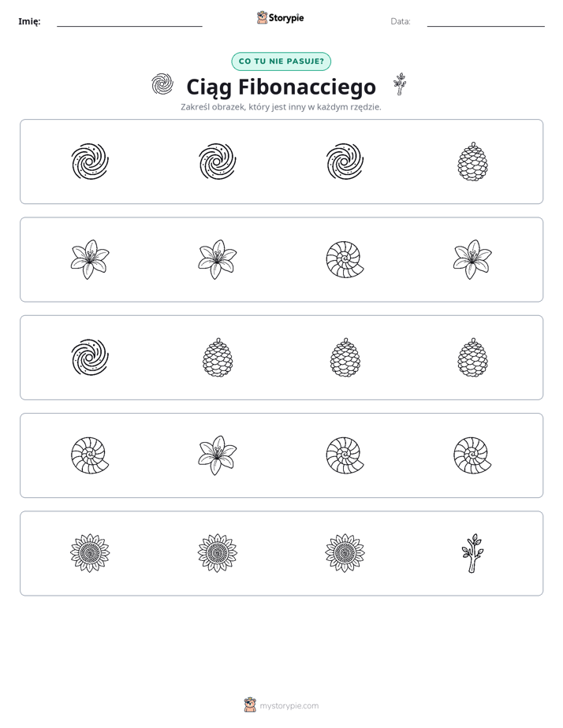Circle the lily flower in the fourth row
The image size is (563, 728).
point(218,455)
